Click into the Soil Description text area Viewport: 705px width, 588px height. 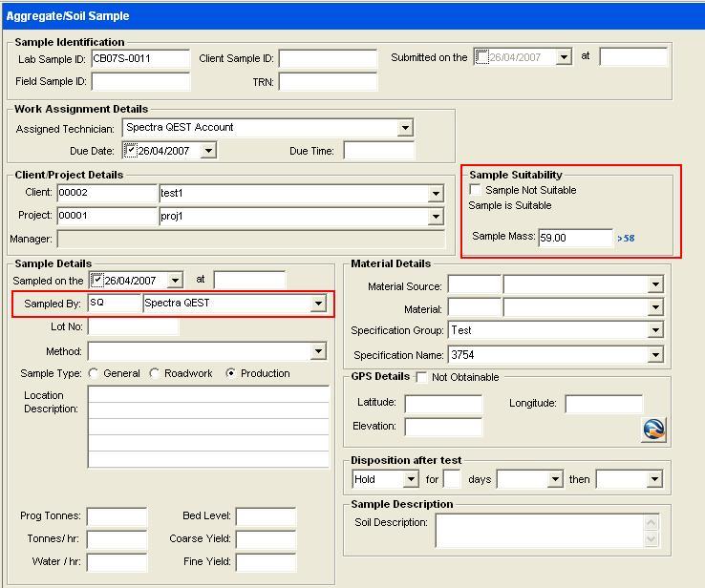pos(539,530)
